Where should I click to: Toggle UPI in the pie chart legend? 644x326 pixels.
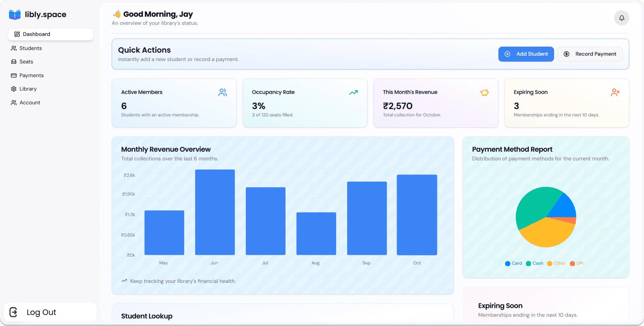(577, 264)
